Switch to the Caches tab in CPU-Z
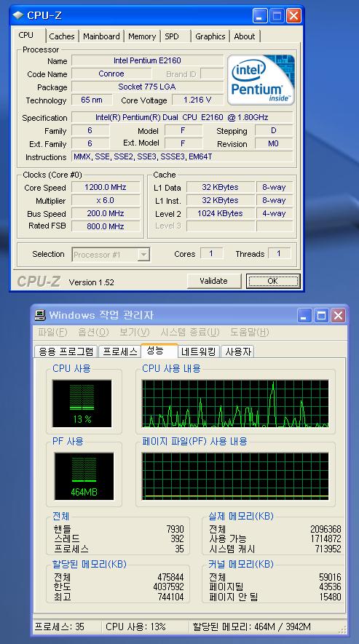Viewport: 359px width, 644px height. click(62, 36)
